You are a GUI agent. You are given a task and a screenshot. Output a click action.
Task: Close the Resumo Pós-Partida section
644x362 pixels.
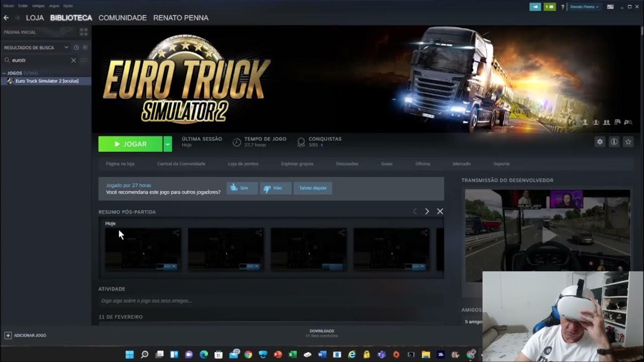[x=440, y=211]
